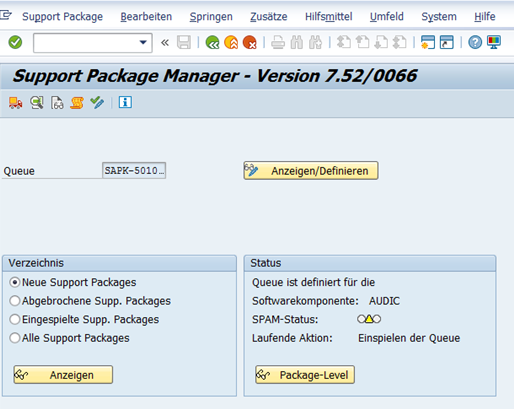
Task: Click the 'Einspielen der Queue' text
Action: (409, 338)
